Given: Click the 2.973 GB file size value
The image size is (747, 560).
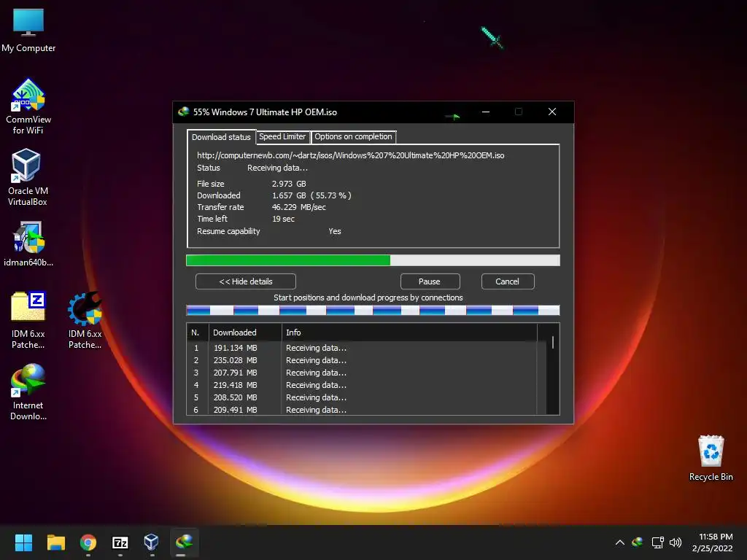Looking at the screenshot, I should click(289, 184).
